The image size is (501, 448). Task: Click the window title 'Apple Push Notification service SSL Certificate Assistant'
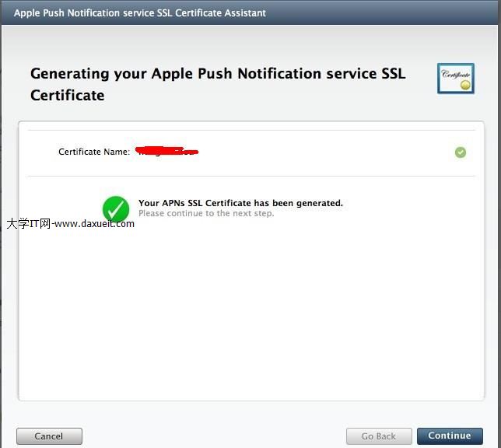[139, 13]
